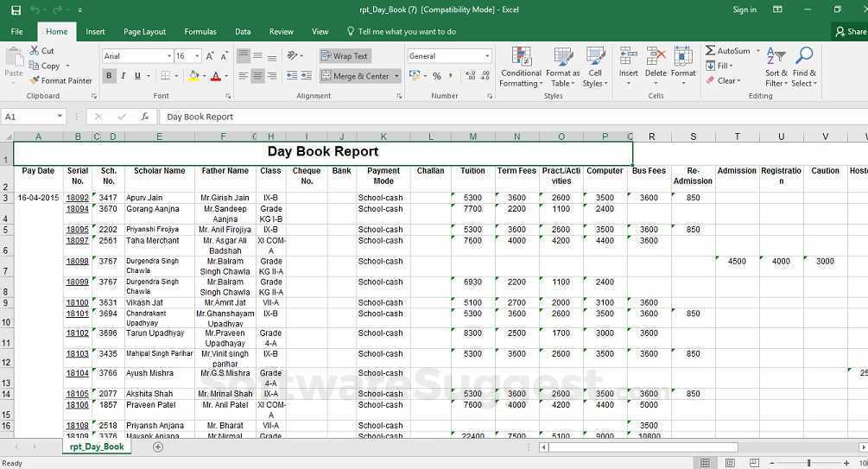Toggle Italic formatting
Screen dimensions: 868x469
(x=123, y=76)
